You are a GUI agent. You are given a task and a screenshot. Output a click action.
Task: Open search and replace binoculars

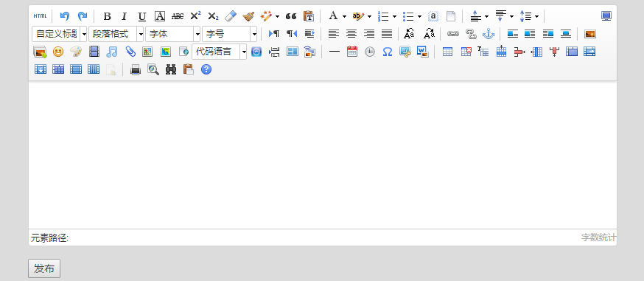171,70
